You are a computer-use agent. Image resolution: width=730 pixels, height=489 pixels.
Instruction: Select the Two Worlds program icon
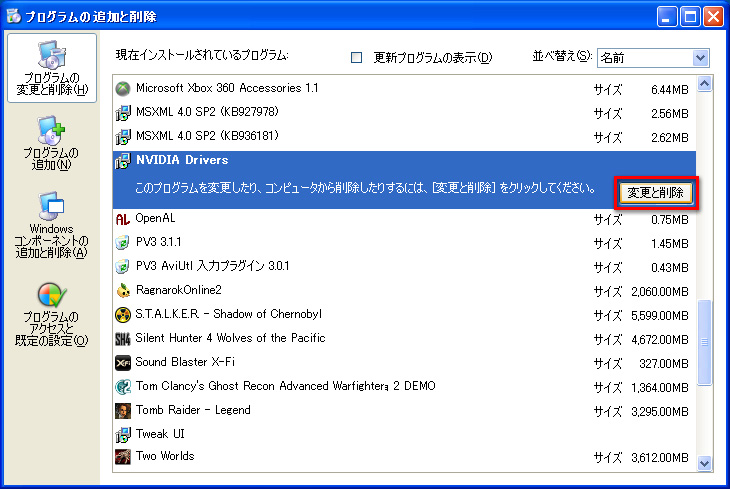tap(123, 457)
